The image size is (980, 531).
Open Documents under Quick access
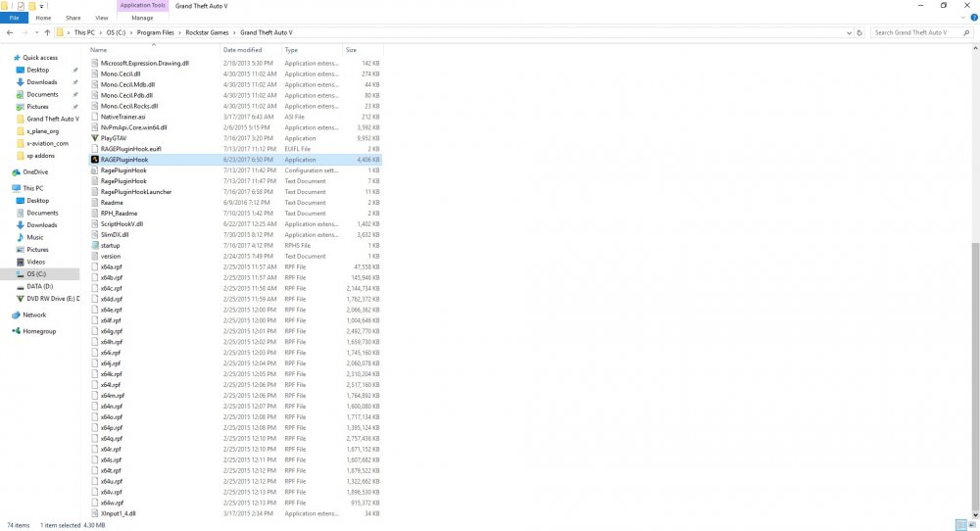42,94
